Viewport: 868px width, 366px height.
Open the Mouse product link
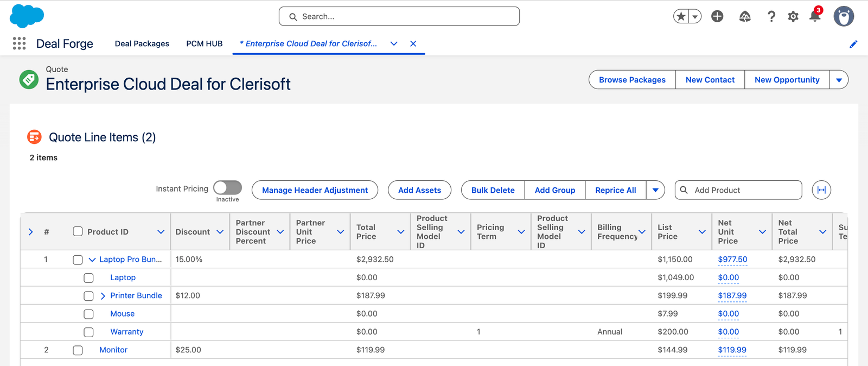[x=123, y=314]
